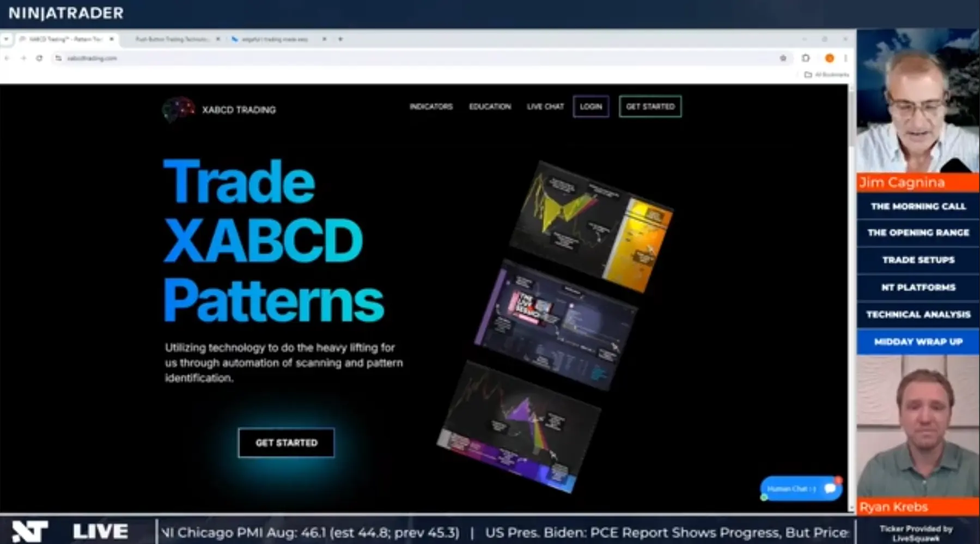This screenshot has height=544, width=980.
Task: Select the TRADE SETUPS segment
Action: coord(918,260)
